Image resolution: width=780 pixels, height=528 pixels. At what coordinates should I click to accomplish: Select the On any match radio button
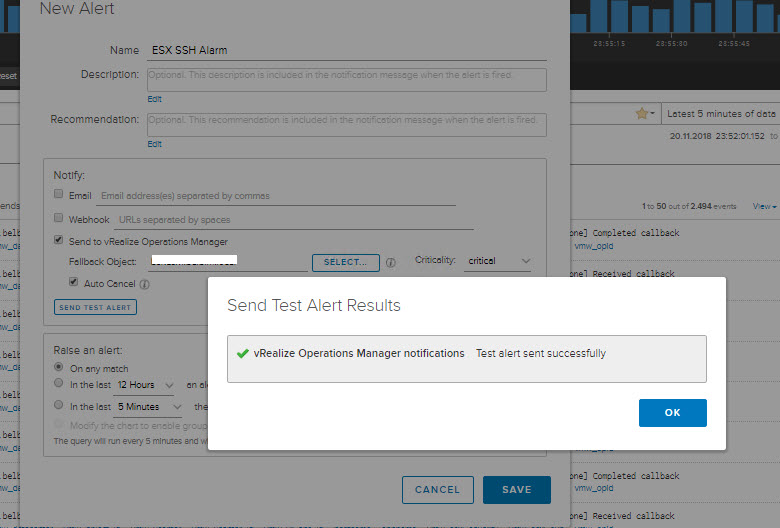click(x=59, y=367)
